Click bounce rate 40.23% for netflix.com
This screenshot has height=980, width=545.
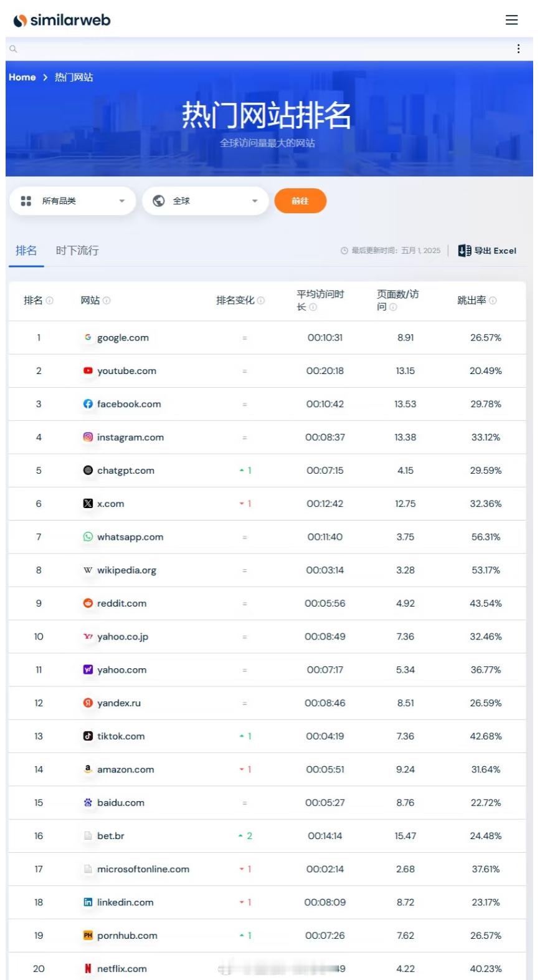click(x=485, y=969)
